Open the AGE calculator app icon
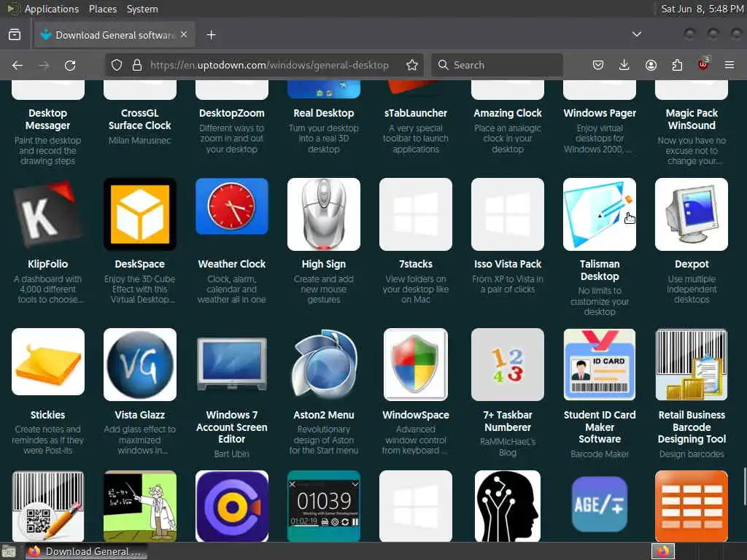The height and width of the screenshot is (560, 747). 600,506
